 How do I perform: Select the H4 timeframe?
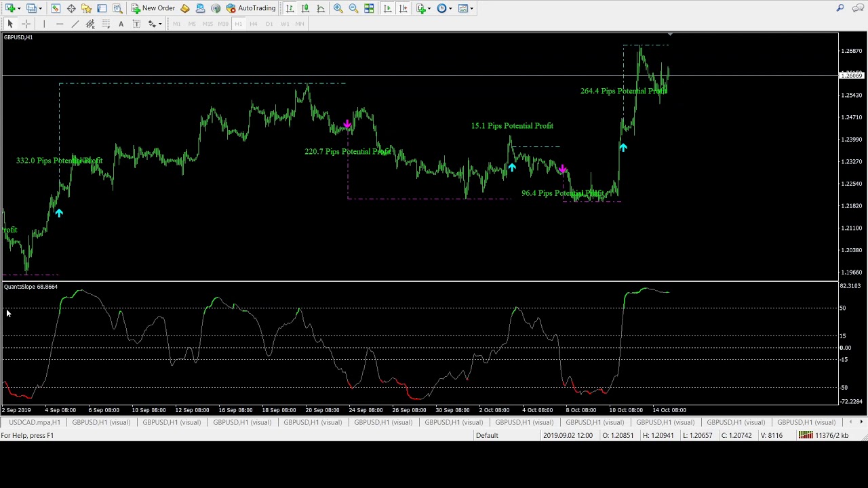tap(254, 24)
